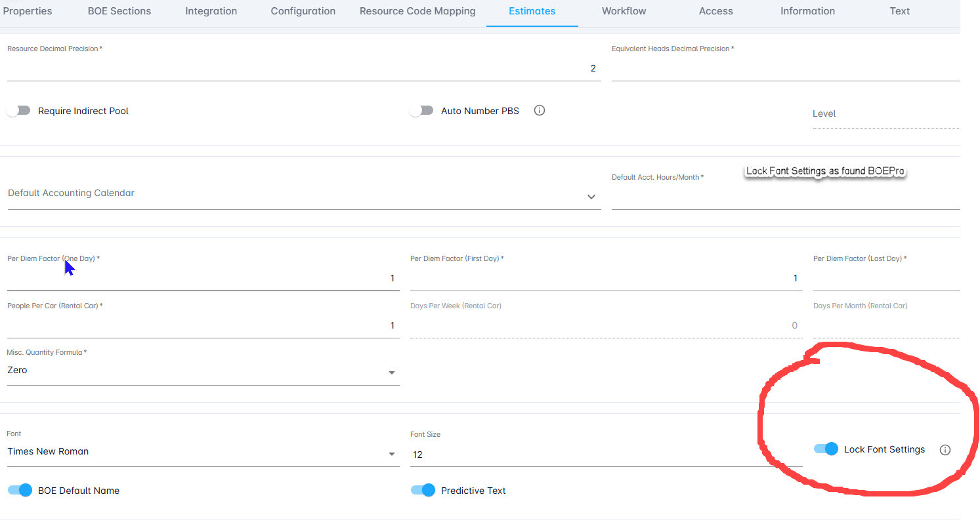Enable the Auto Number PBS switch
This screenshot has height=526, width=980.
pyautogui.click(x=421, y=111)
